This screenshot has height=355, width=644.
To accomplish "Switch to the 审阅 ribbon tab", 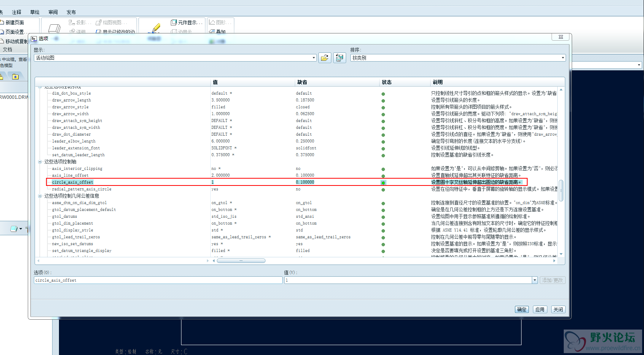I will coord(53,12).
